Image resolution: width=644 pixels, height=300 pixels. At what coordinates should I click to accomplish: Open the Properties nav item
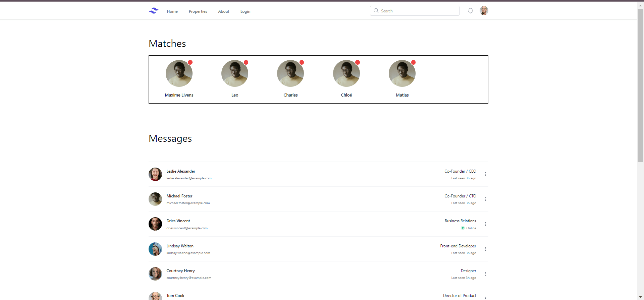pyautogui.click(x=198, y=11)
